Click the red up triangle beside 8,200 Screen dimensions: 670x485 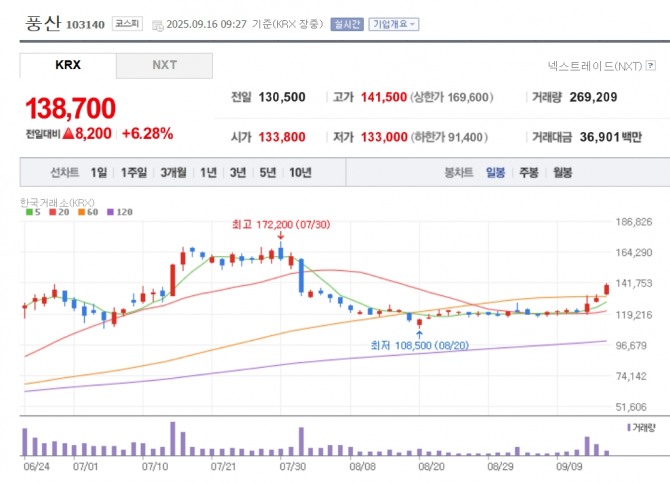68,134
